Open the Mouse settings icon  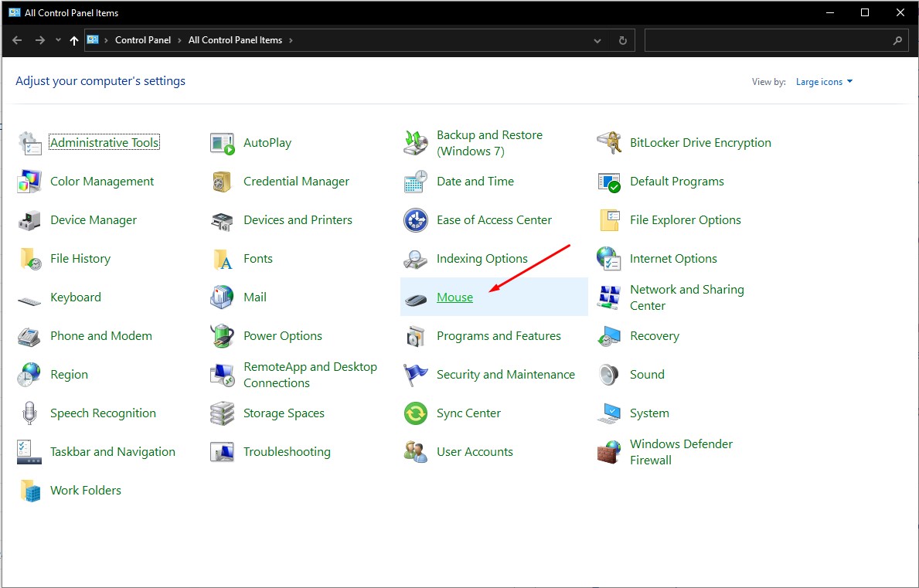416,297
